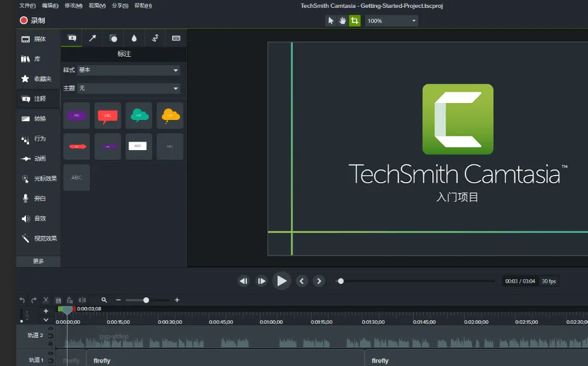Open the 视图(V) menu
Image resolution: width=588 pixels, height=366 pixels.
[97, 5]
